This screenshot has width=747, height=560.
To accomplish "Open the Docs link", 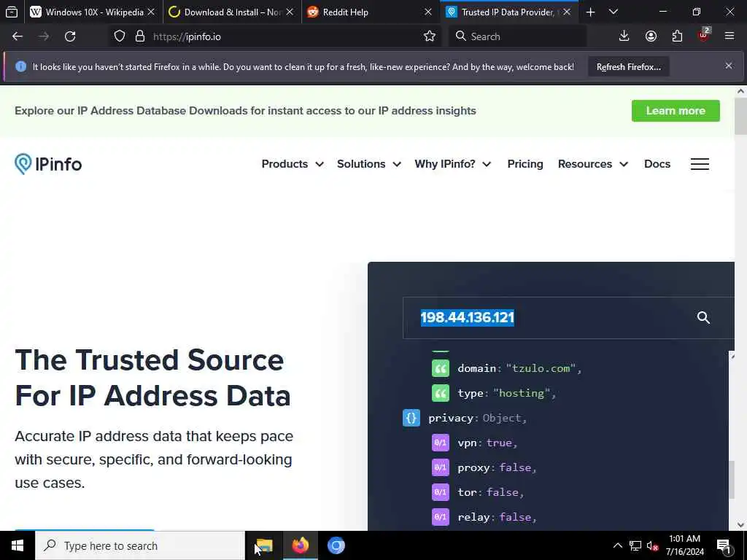I will (657, 164).
